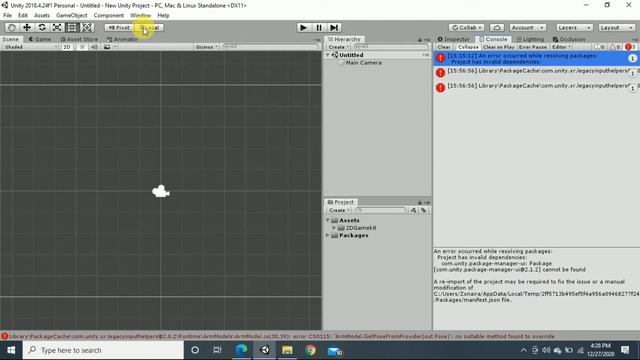Screen dimensions: 640x360
Task: Select the camera gizmo in scene
Action: coord(161,191)
